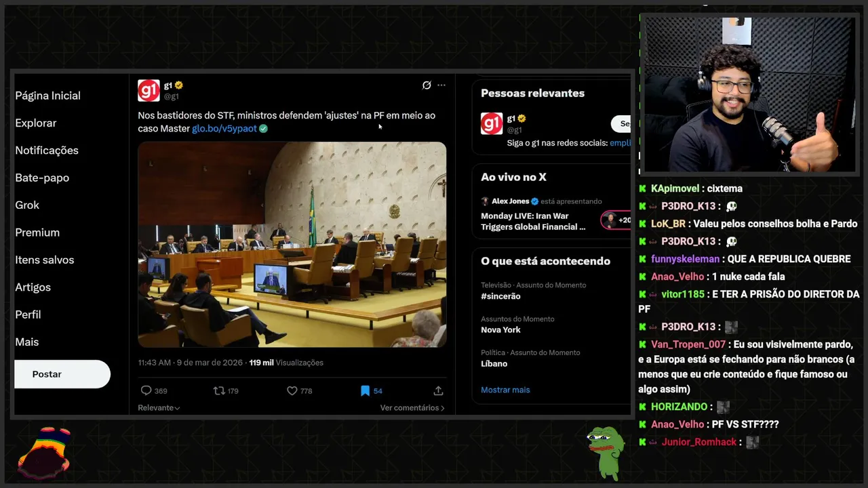Open the @g1 handle under post author
The height and width of the screenshot is (488, 868).
[171, 97]
